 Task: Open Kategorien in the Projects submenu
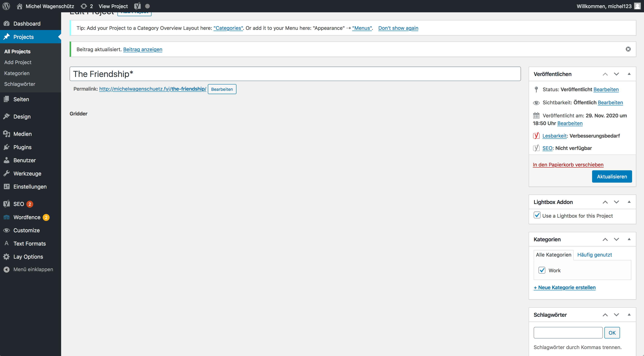coord(17,73)
